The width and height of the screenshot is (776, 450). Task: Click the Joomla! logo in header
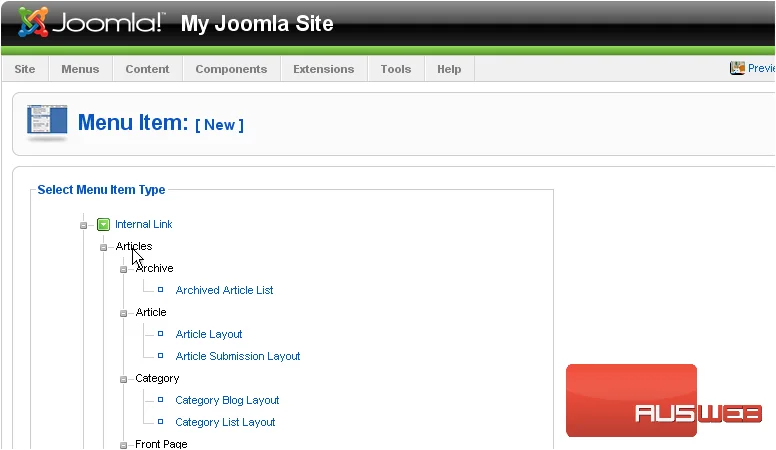(x=92, y=23)
